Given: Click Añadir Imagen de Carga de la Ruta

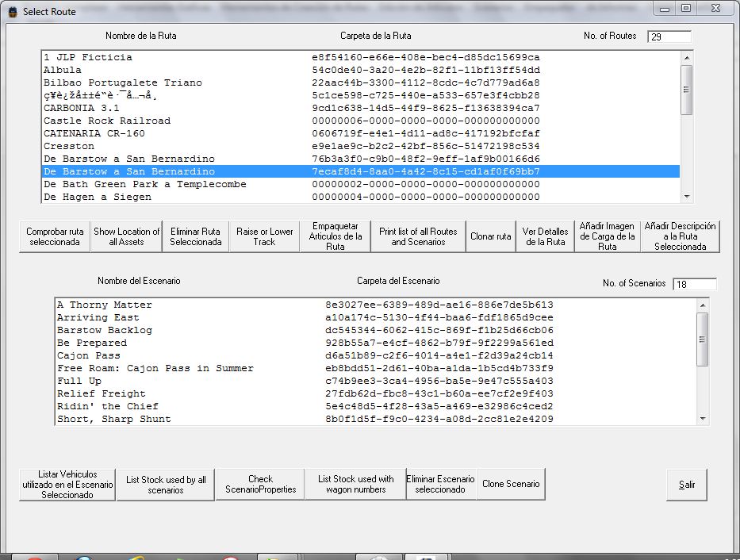Looking at the screenshot, I should point(607,236).
